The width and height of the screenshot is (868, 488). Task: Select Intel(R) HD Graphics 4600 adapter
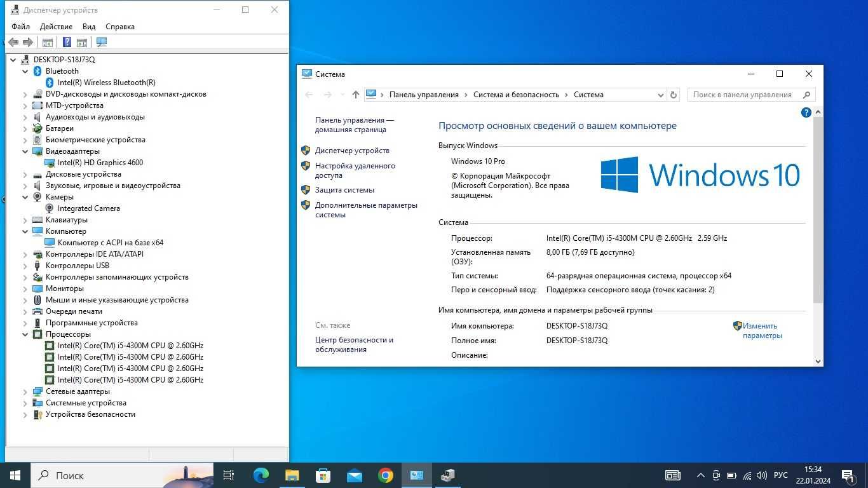click(100, 163)
